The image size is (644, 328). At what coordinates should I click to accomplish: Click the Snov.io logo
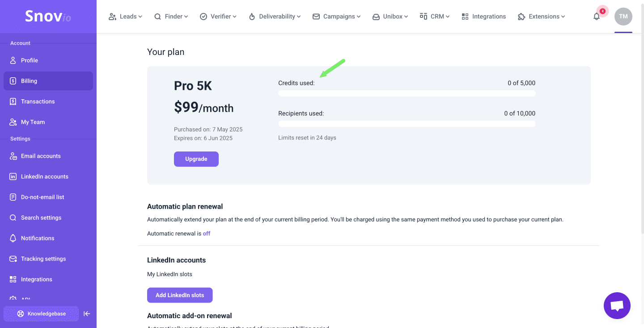click(48, 17)
